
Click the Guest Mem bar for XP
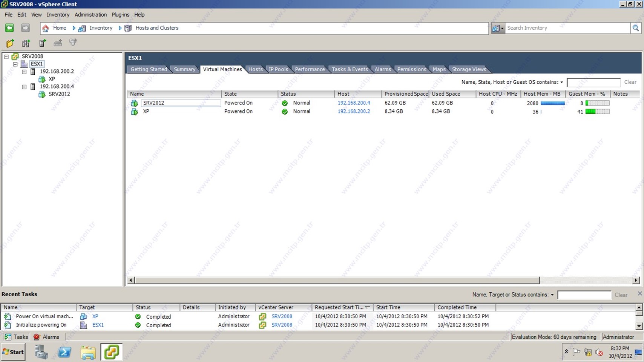[597, 112]
